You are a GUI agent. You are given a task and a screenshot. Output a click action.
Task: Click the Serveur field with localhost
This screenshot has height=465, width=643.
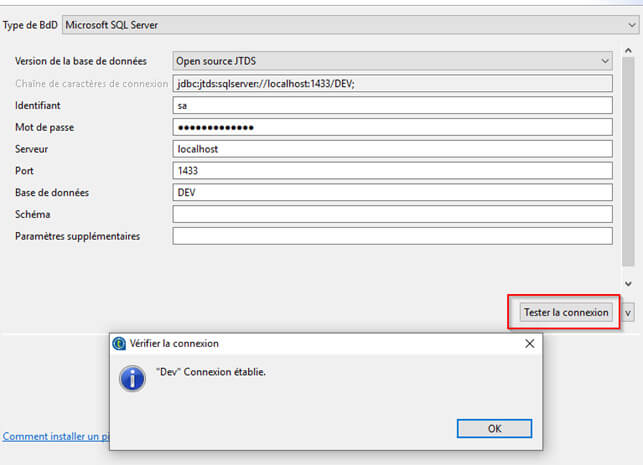coord(392,149)
